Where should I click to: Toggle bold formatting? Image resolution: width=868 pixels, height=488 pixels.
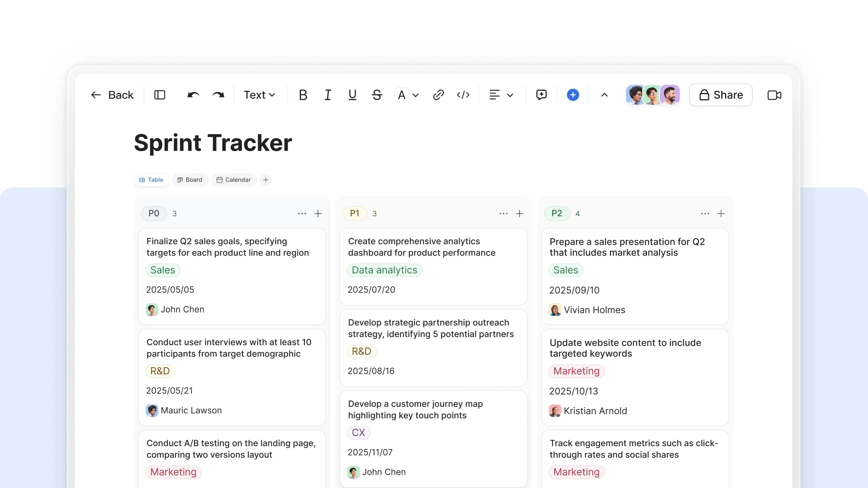[x=303, y=95]
